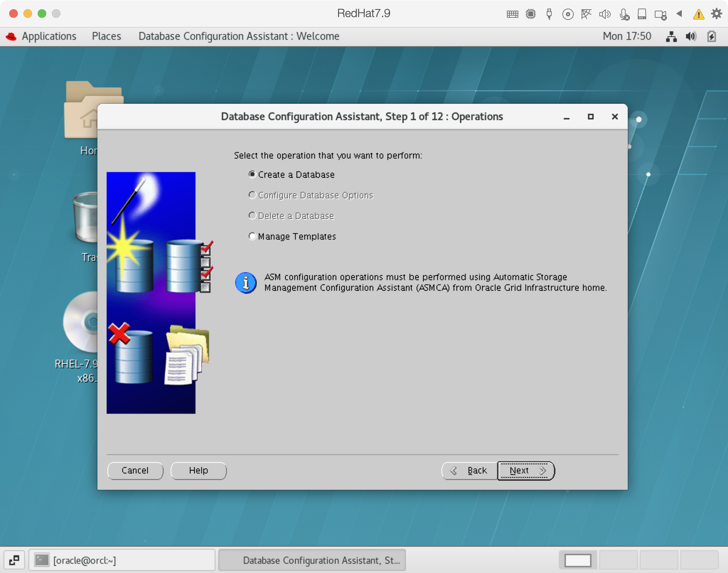Image resolution: width=728 pixels, height=573 pixels.
Task: Click the yellow warning triangle in VM toolbar
Action: 698,14
